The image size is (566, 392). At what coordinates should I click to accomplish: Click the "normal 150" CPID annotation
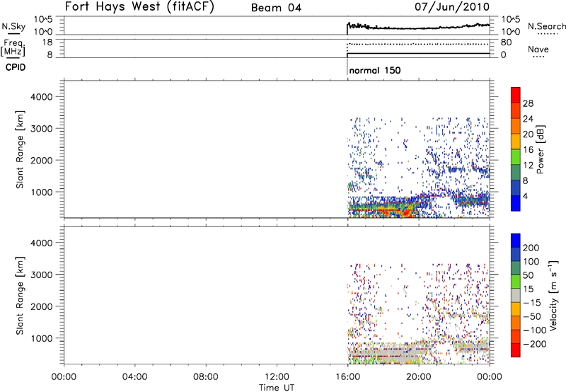tap(375, 70)
